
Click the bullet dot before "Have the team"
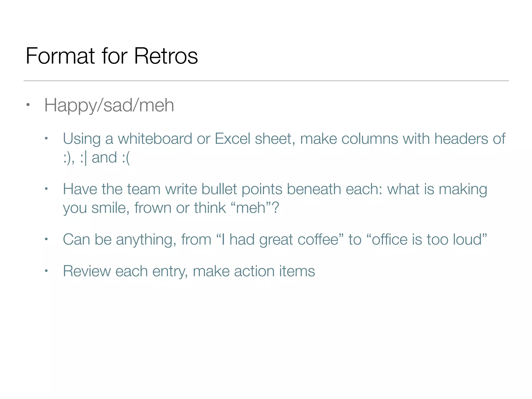pos(46,189)
